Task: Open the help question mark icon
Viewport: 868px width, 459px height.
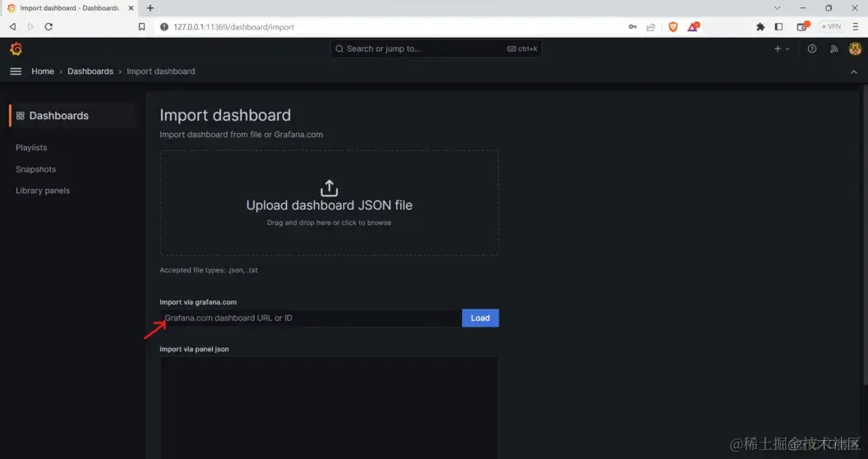Action: (x=811, y=48)
